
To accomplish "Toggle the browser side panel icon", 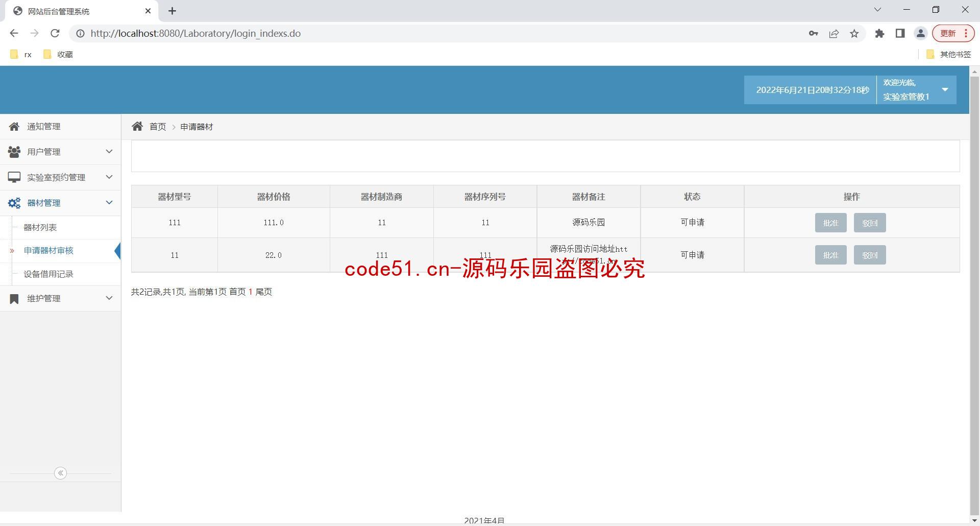I will [900, 33].
